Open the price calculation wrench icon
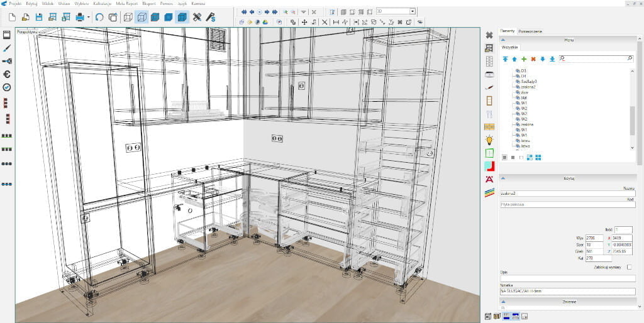This screenshot has height=323, width=644. coord(211,17)
